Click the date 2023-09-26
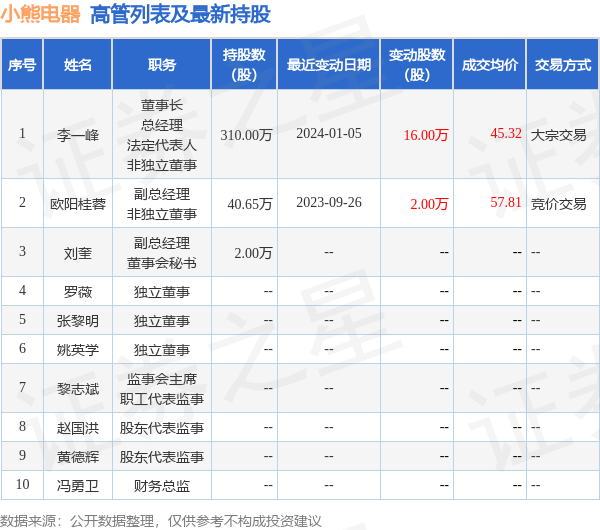 tap(329, 202)
